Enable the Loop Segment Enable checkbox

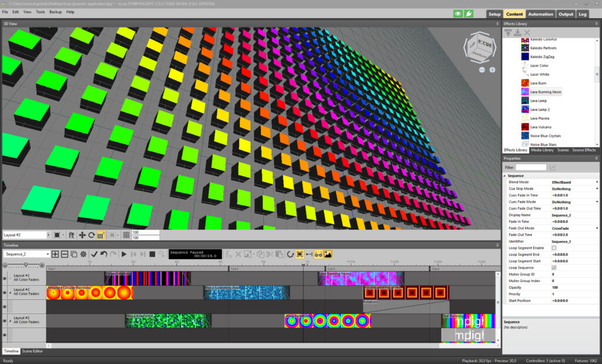[x=554, y=248]
